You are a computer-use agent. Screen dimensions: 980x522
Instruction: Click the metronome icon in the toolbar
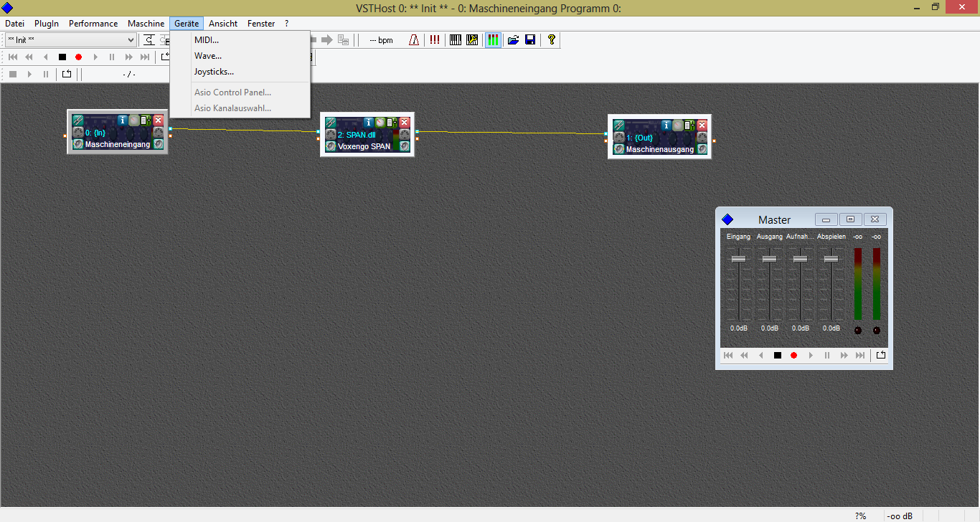(x=414, y=40)
